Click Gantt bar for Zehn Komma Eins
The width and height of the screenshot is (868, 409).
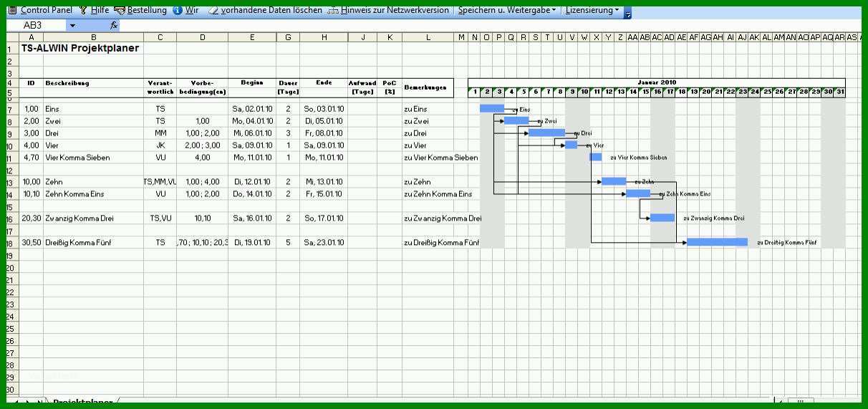(x=638, y=193)
